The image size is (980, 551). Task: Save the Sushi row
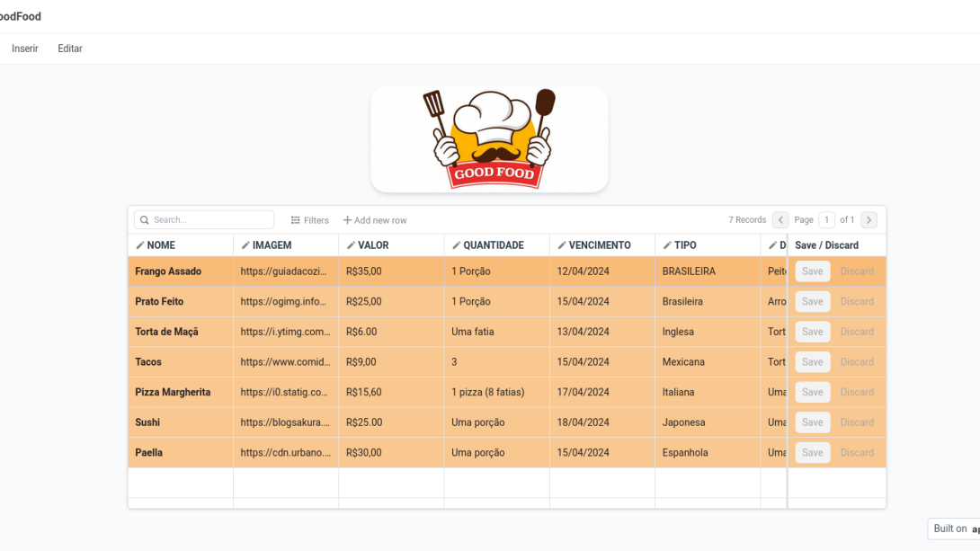(813, 422)
